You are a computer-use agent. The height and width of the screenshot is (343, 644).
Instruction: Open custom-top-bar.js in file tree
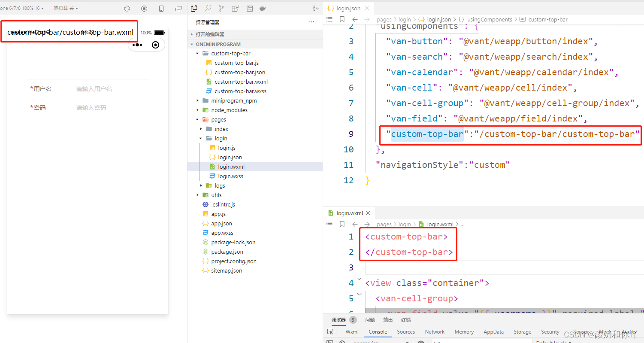click(236, 63)
